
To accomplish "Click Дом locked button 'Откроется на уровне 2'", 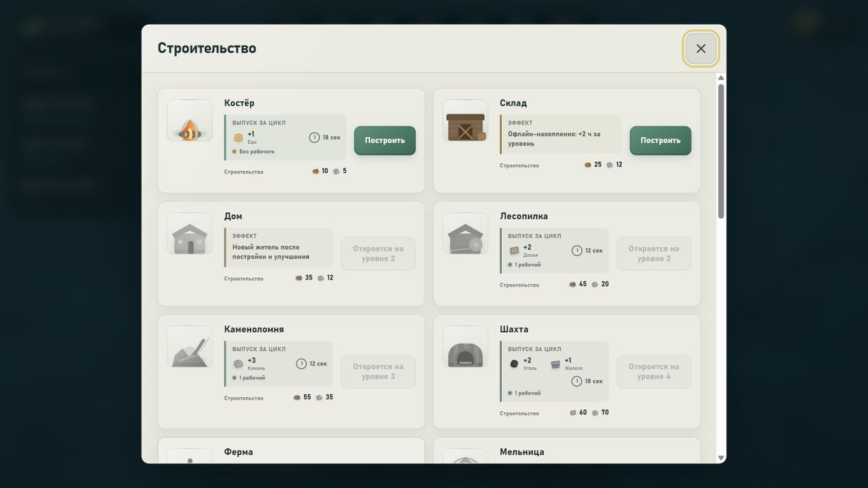I will click(x=378, y=254).
